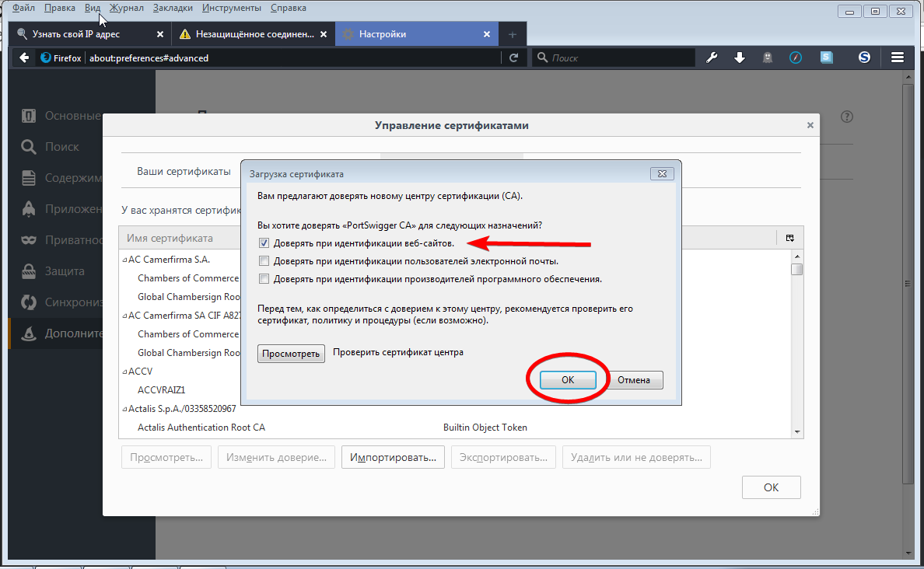The image size is (924, 569).
Task: Uncheck trust for identifying websites
Action: tap(264, 243)
